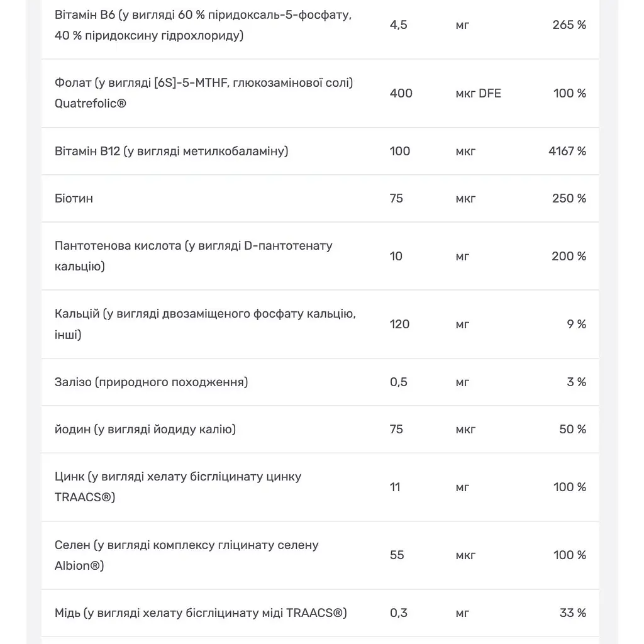Click the Йодин (у вигляді йодиду калію) text
Image resolution: width=644 pixels, height=644 pixels.
(145, 429)
